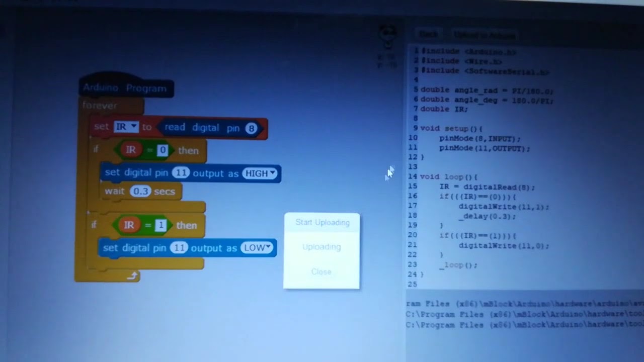This screenshot has height=362, width=644.
Task: Click the panda sprite icon
Action: (x=387, y=37)
